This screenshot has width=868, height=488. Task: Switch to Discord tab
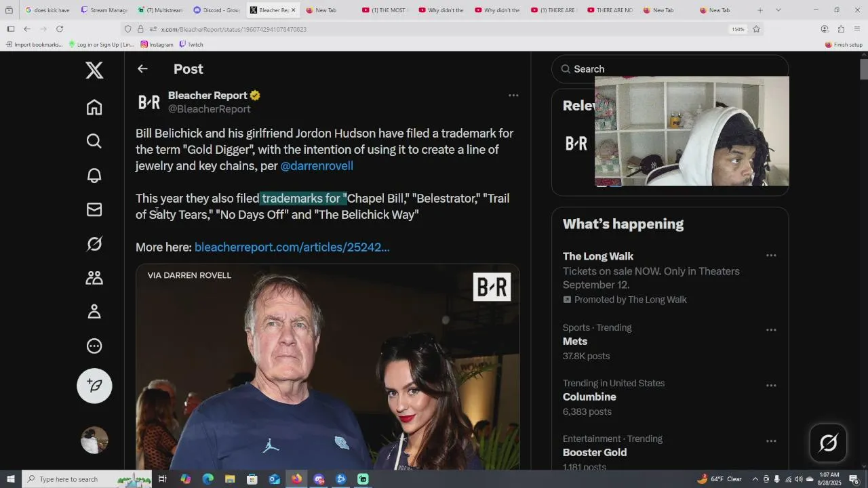pyautogui.click(x=216, y=10)
